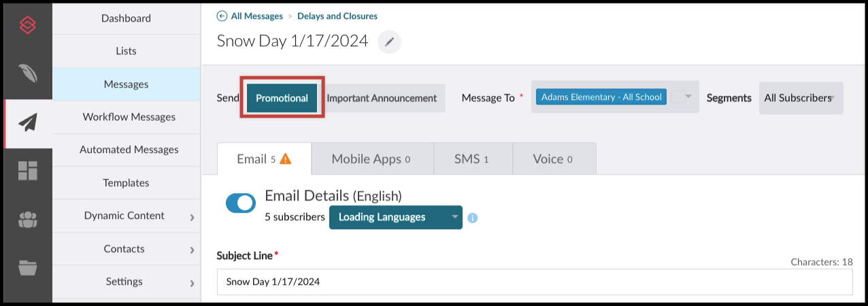The width and height of the screenshot is (868, 306).
Task: Open the people group icon in sidebar
Action: [x=28, y=220]
